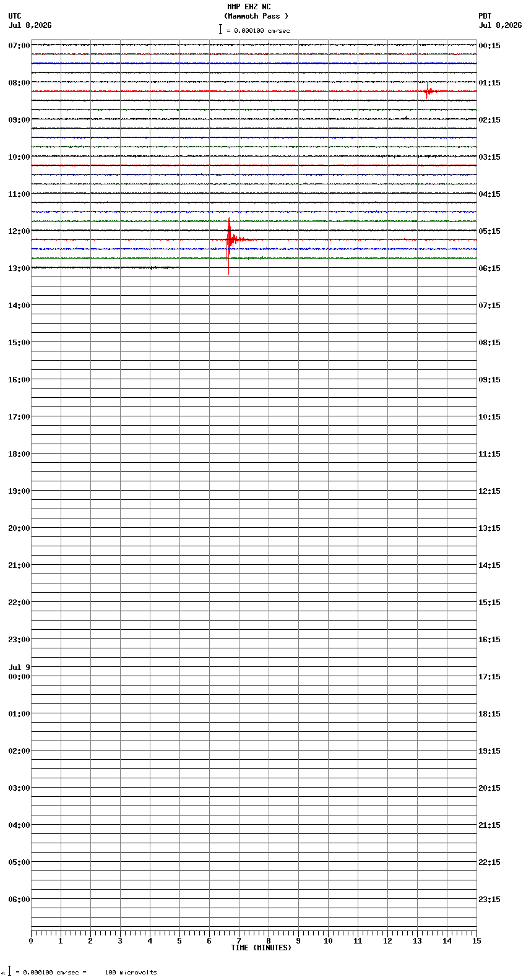Screen dimensions: 526x980
Task: Click the 13 minute tick label on the axis
Action: (417, 941)
